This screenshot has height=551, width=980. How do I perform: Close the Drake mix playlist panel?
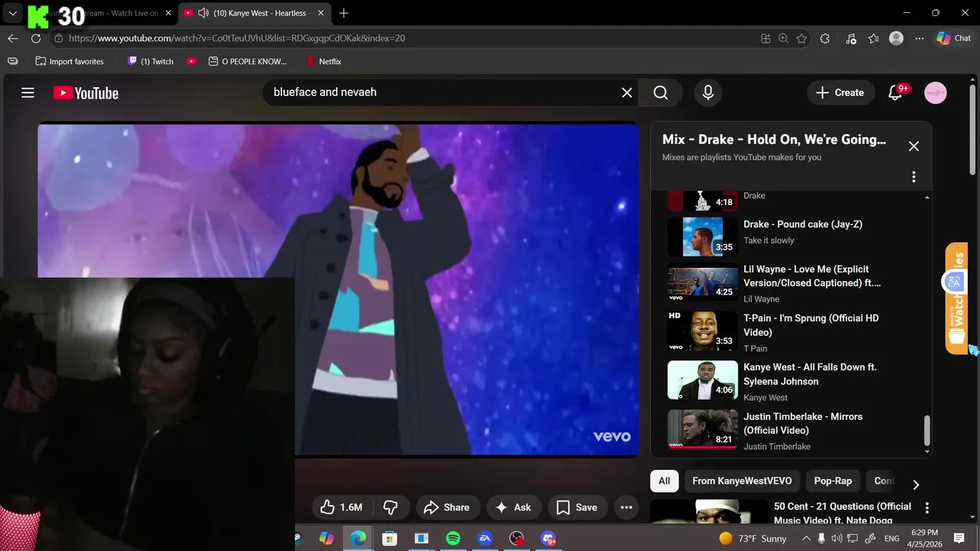click(x=913, y=146)
